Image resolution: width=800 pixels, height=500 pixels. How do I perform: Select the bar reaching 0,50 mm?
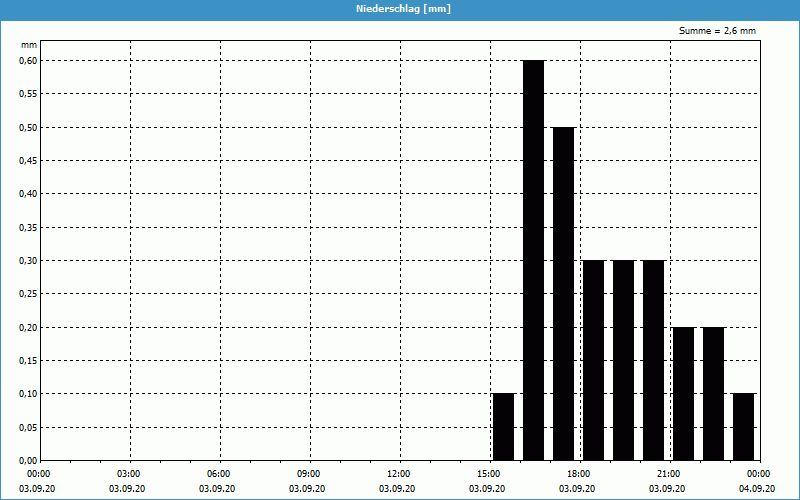564,294
